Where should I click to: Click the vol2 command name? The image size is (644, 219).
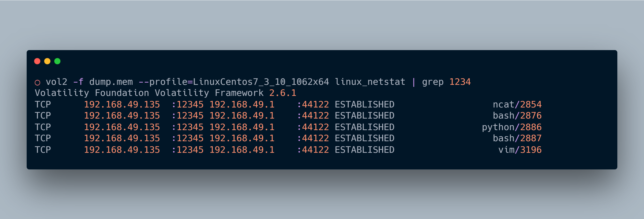tap(56, 82)
